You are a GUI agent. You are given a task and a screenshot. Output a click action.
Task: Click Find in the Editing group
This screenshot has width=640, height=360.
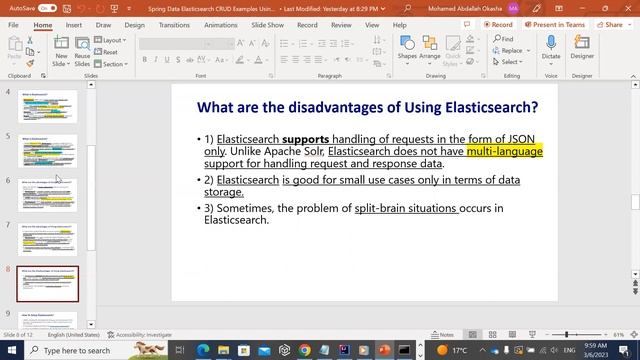503,39
